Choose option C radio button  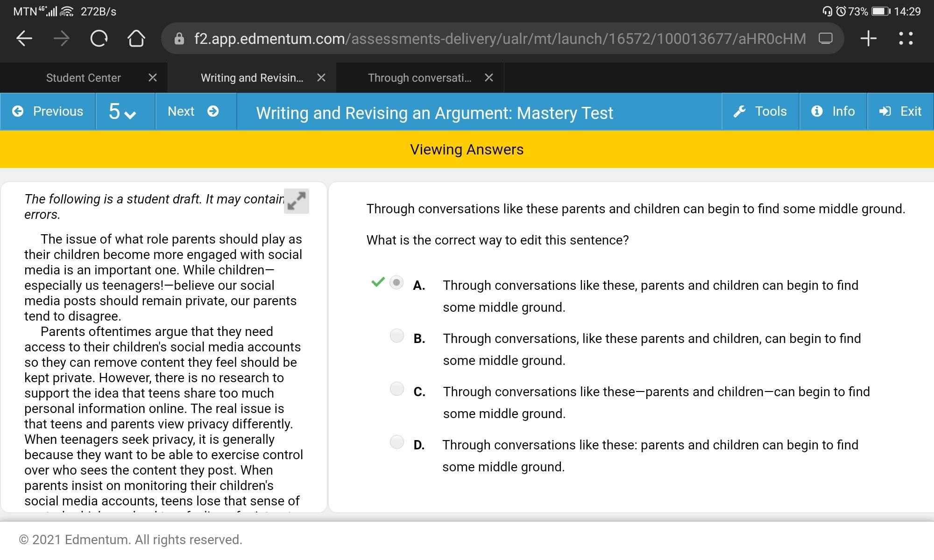[396, 389]
